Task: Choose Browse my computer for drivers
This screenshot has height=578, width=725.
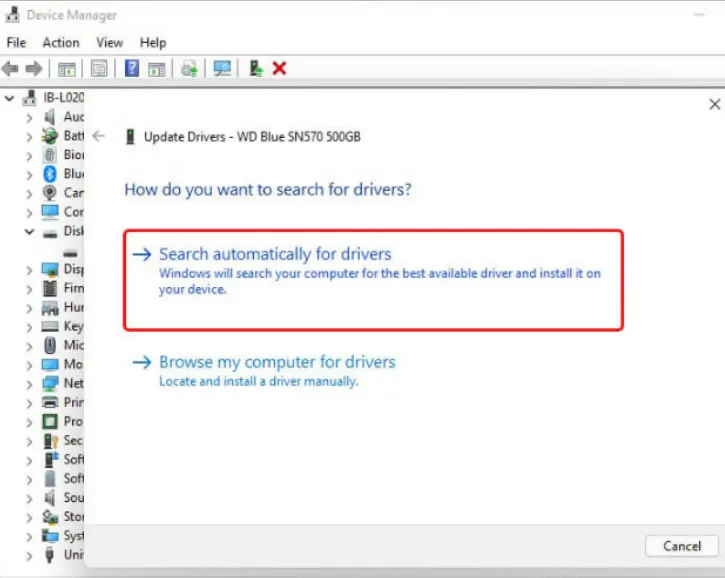Action: [x=277, y=371]
